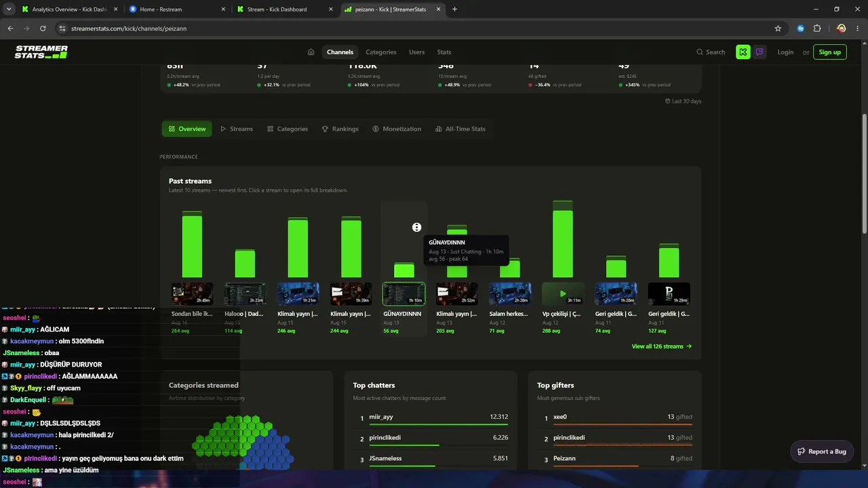The width and height of the screenshot is (868, 488).
Task: Open Klimalı yayın thumbnail with 246 avg
Action: (298, 294)
